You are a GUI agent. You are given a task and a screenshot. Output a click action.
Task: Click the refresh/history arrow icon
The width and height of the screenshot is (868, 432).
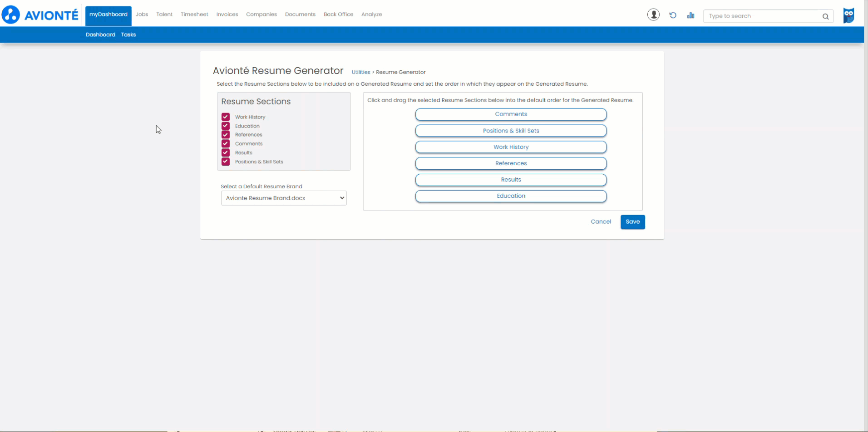pyautogui.click(x=673, y=15)
